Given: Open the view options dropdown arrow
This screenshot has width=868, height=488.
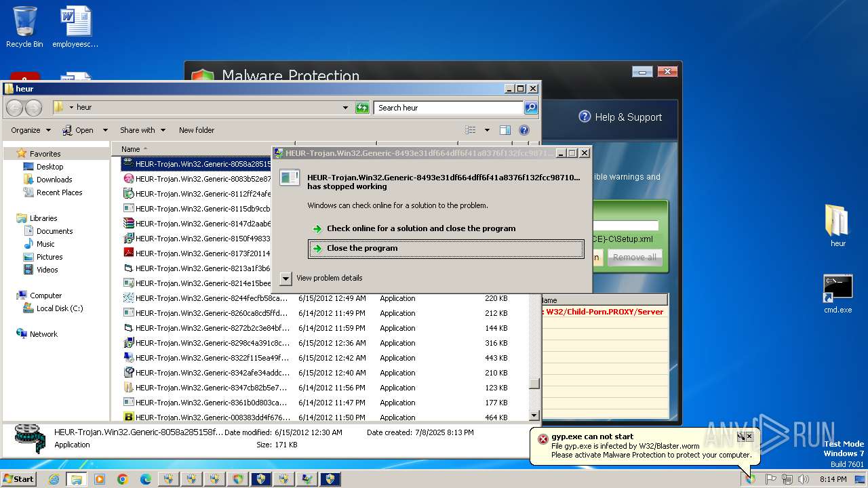Looking at the screenshot, I should 487,130.
